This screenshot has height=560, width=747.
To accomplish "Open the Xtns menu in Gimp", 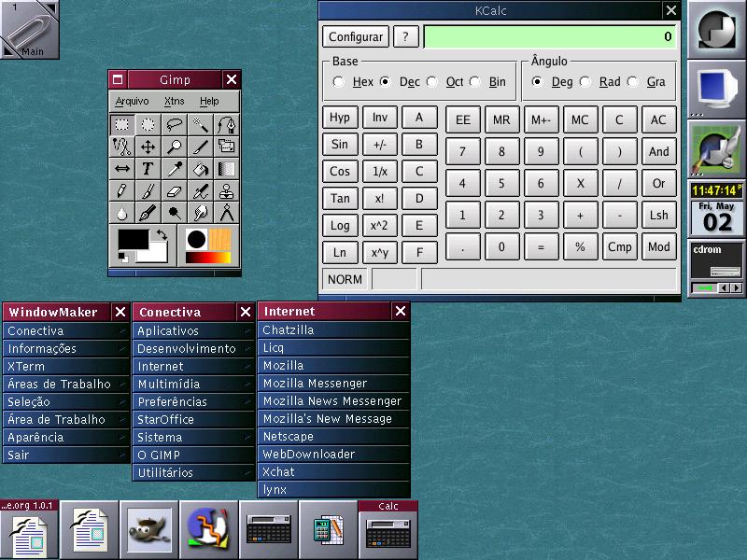I will point(174,101).
